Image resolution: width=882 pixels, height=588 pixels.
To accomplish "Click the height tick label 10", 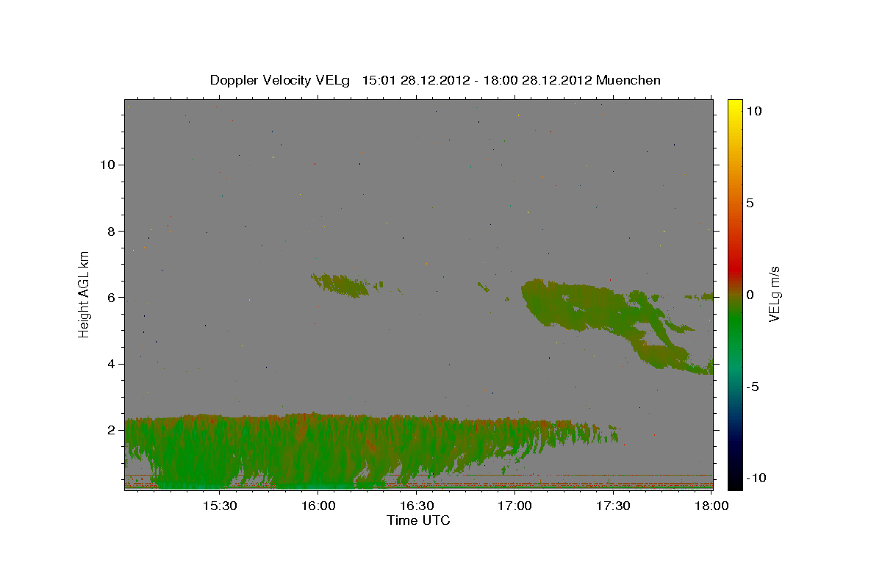I will (x=107, y=165).
